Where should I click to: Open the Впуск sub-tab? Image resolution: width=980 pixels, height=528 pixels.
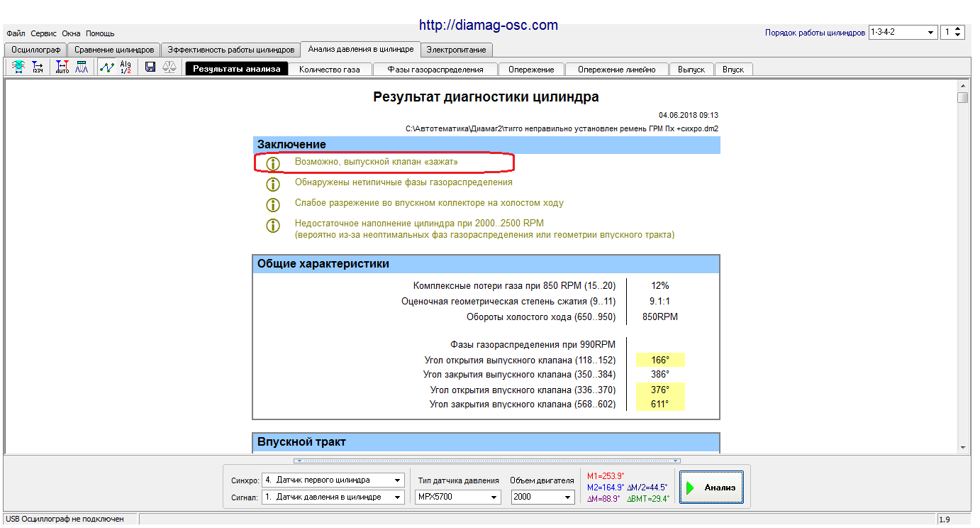click(x=733, y=70)
